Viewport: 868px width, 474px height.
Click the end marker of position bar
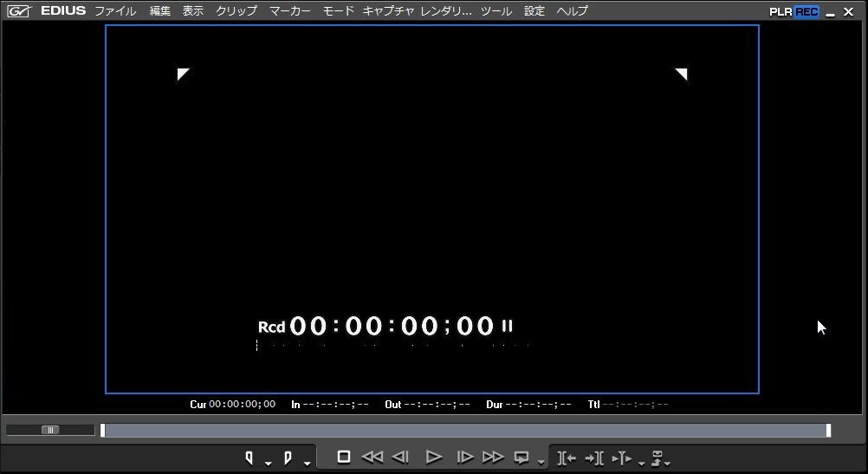point(828,431)
